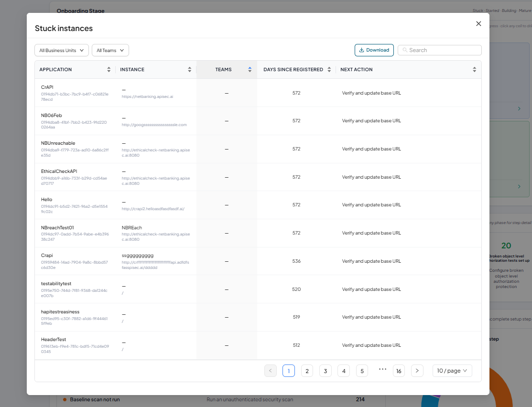The height and width of the screenshot is (407, 532).
Task: Click the previous page arrow
Action: click(x=271, y=371)
